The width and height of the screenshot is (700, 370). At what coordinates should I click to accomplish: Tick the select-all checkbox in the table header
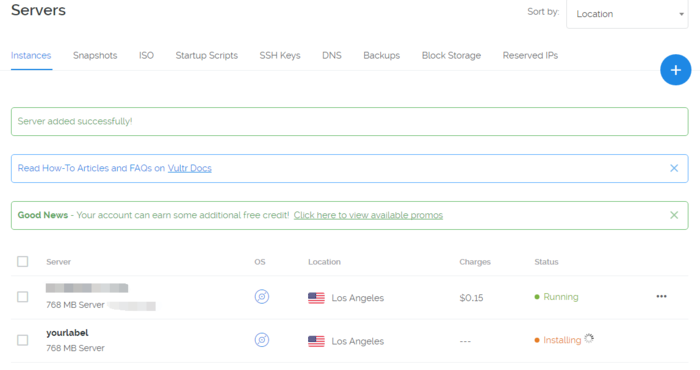tap(23, 262)
